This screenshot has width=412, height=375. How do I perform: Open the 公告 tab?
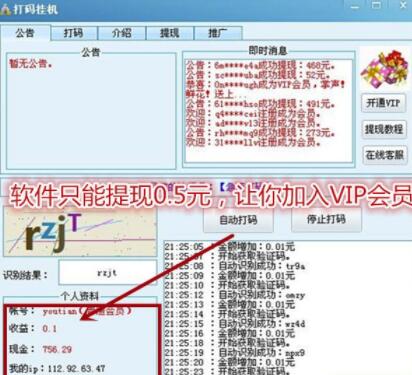point(25,33)
